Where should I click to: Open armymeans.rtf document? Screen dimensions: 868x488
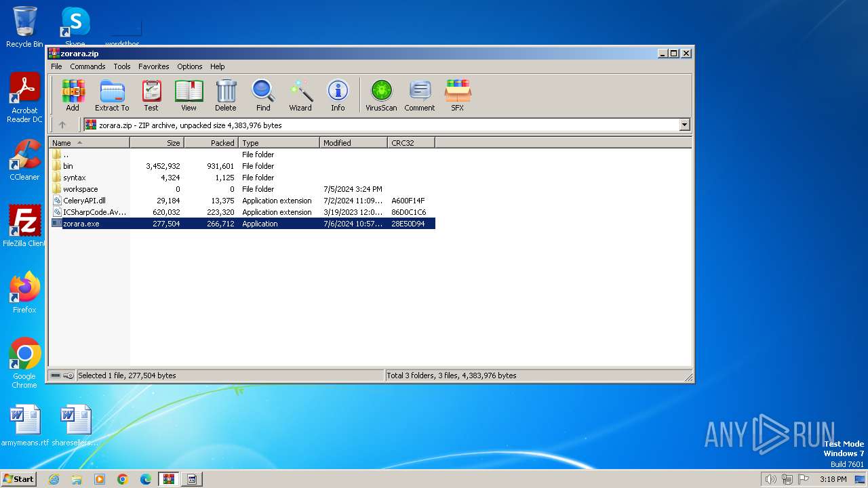tap(25, 426)
